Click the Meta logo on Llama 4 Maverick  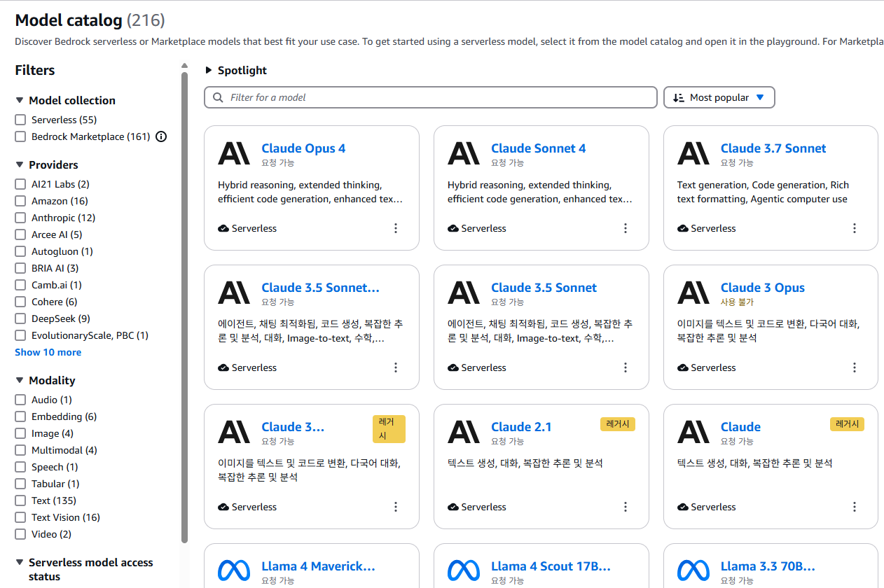click(x=234, y=570)
